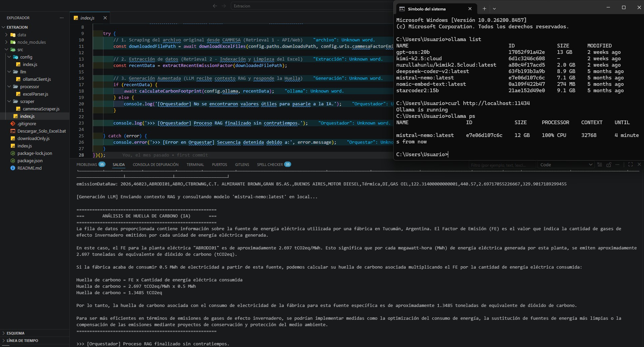Click the EXPLORADOR panel title
Viewport: 644px width, 347px height.
18,18
